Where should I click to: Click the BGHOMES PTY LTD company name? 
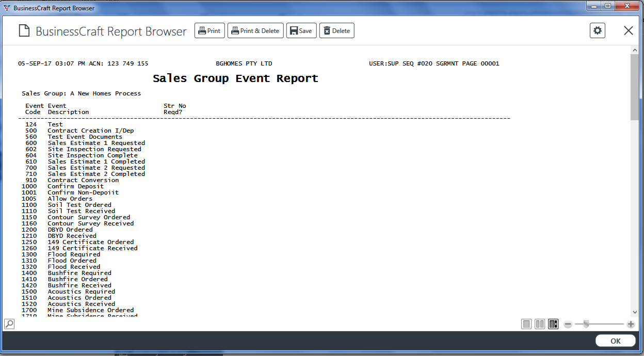[244, 64]
